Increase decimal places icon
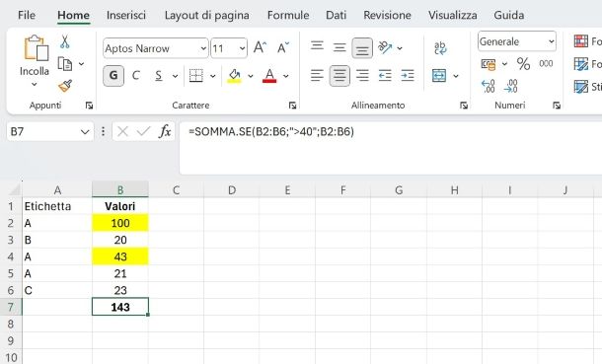 pyautogui.click(x=489, y=86)
